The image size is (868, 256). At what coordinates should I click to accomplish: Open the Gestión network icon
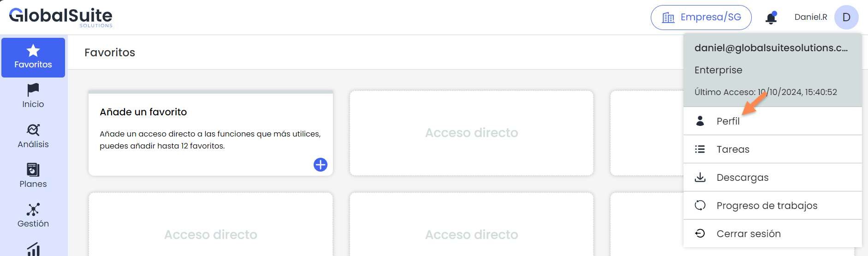pyautogui.click(x=33, y=209)
